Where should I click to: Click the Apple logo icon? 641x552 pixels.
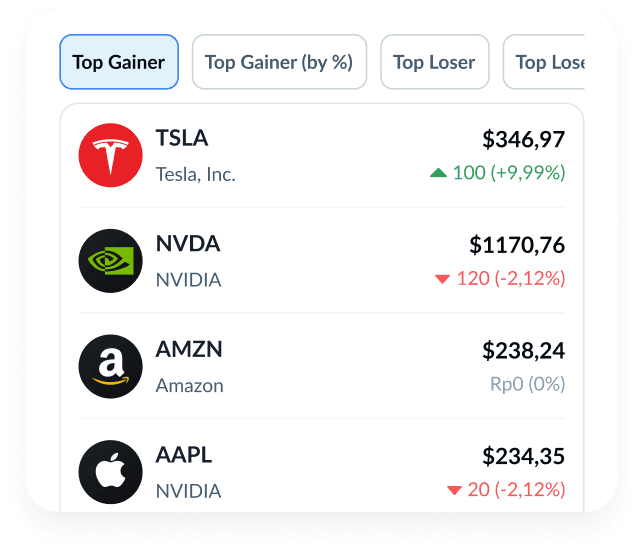point(111,473)
